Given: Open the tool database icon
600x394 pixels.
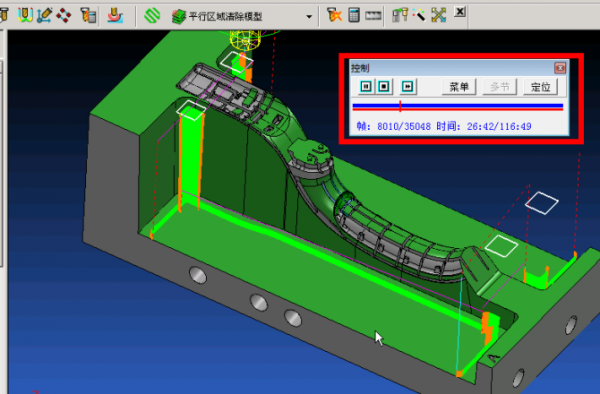Looking at the screenshot, I should pos(88,16).
